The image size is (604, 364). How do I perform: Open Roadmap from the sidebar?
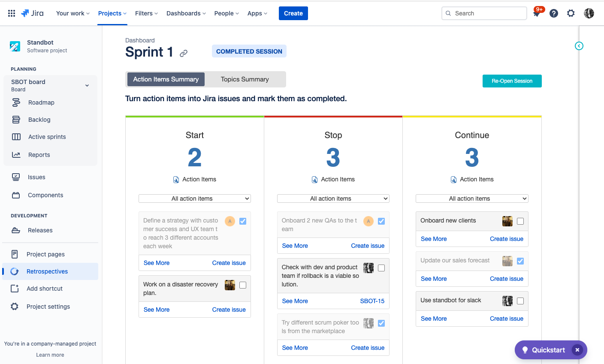41,102
